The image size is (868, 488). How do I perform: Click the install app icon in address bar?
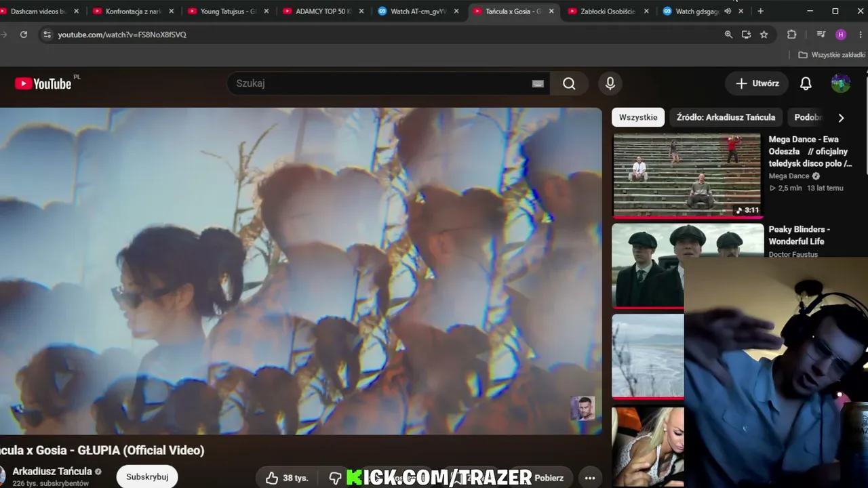pos(746,35)
